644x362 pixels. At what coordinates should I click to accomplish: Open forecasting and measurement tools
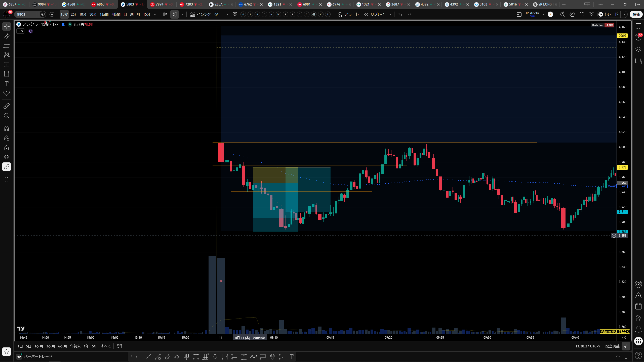(x=7, y=65)
